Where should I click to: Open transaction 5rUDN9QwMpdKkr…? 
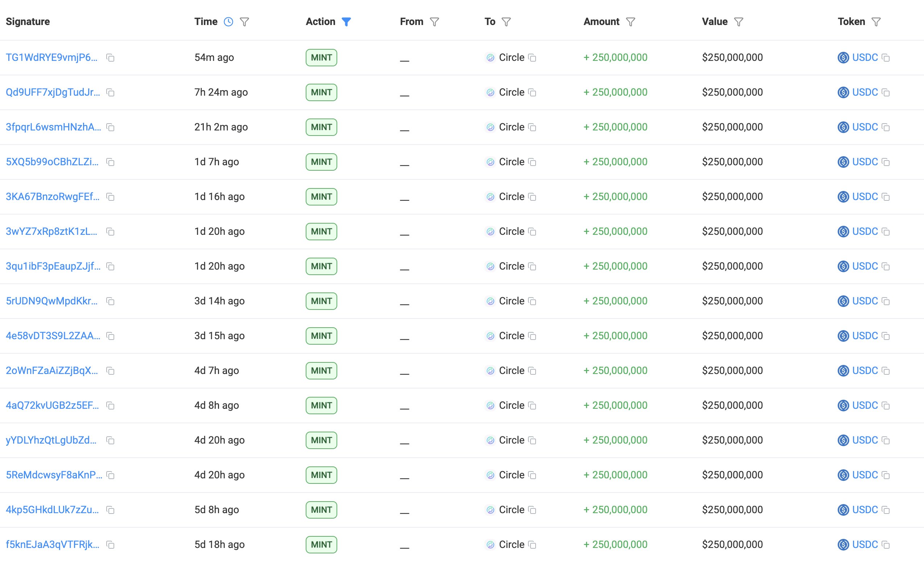click(52, 301)
